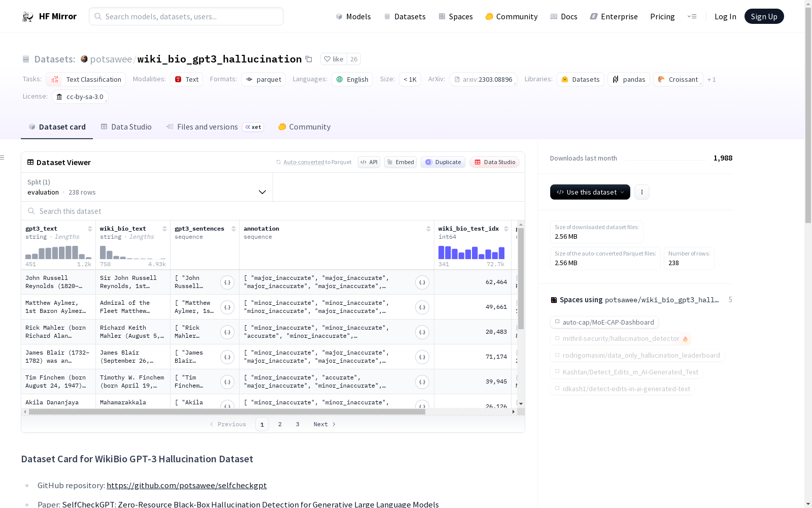Go to the next page of rows

[x=324, y=424]
